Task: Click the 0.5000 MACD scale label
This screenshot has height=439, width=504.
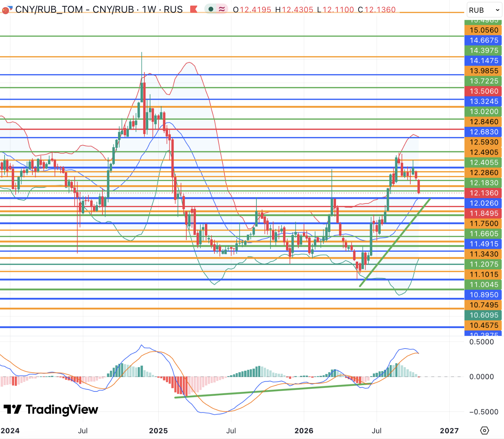Action: coord(482,342)
